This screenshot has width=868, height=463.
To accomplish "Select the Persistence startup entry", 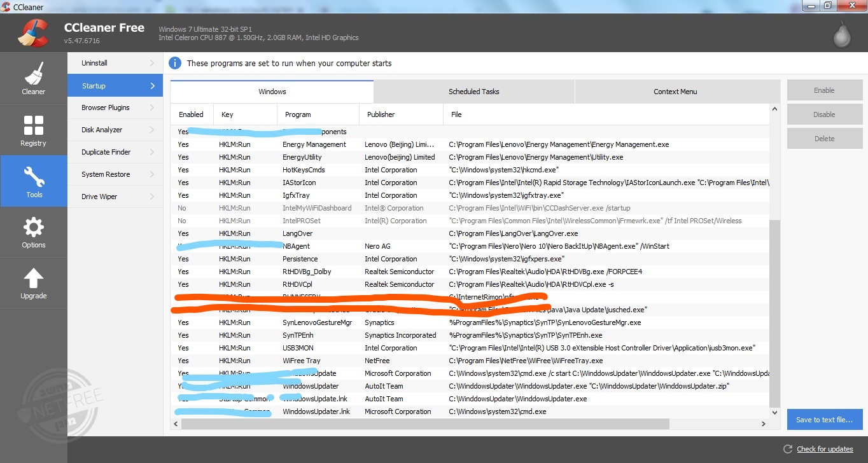I will pyautogui.click(x=470, y=259).
